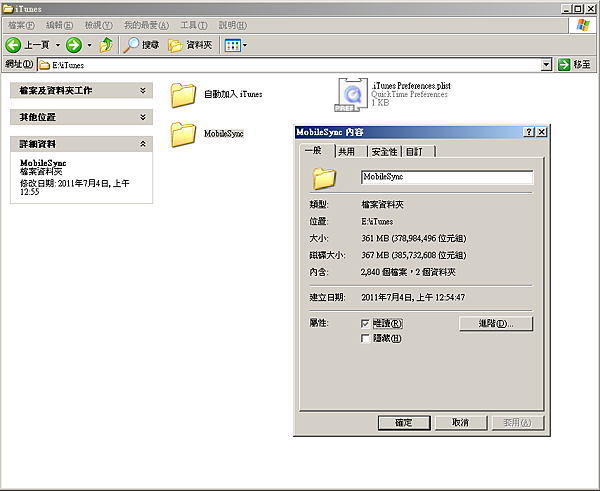Image resolution: width=600 pixels, height=491 pixels.
Task: Click the 取消 Cancel button
Action: 461,422
